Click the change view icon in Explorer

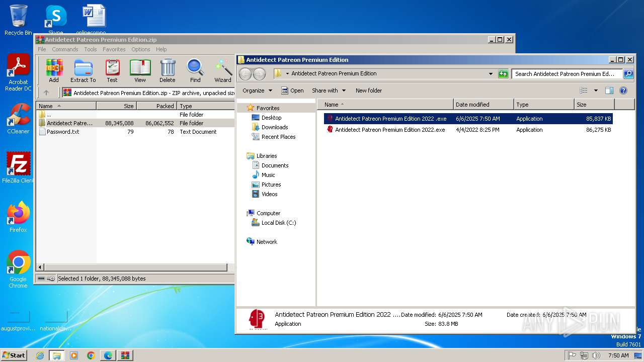click(584, 90)
